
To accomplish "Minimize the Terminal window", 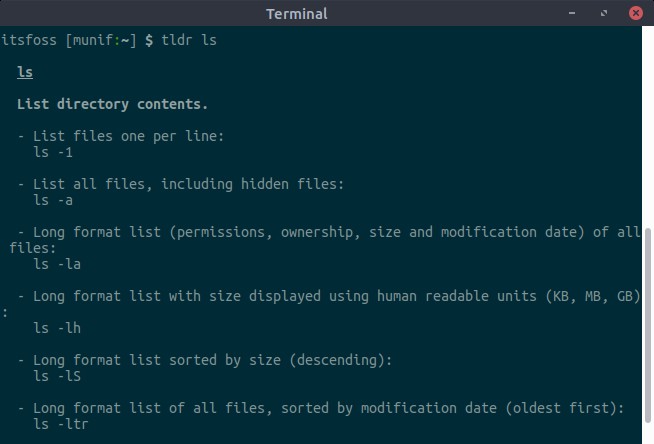I will pyautogui.click(x=572, y=13).
